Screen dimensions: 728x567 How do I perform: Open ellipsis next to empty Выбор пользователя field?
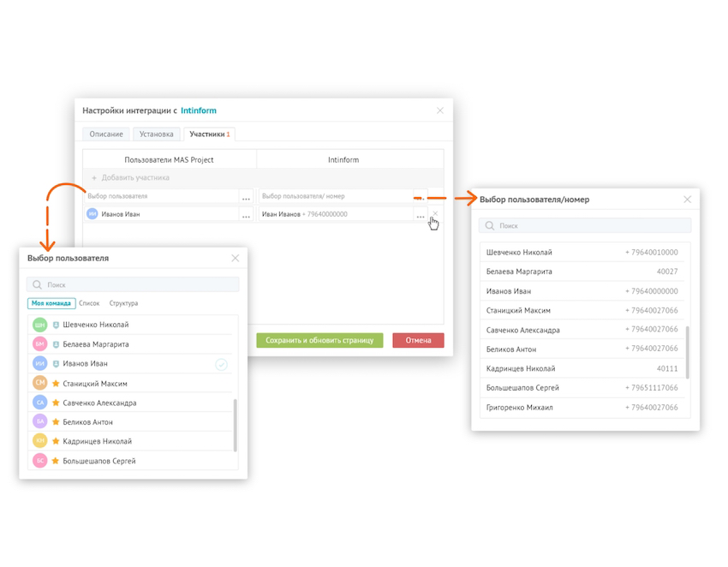click(247, 197)
